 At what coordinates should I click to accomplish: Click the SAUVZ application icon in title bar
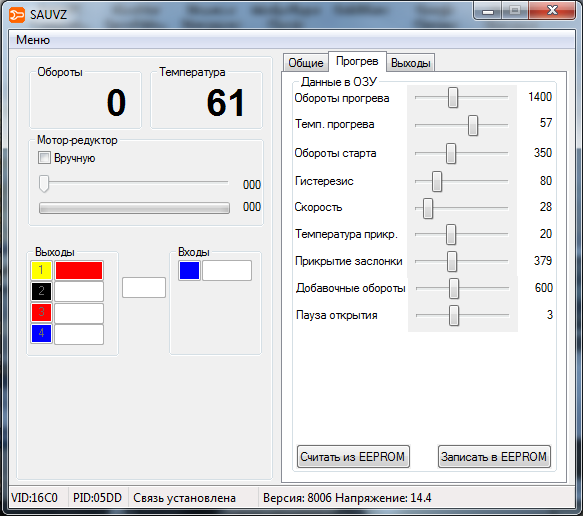tap(17, 15)
